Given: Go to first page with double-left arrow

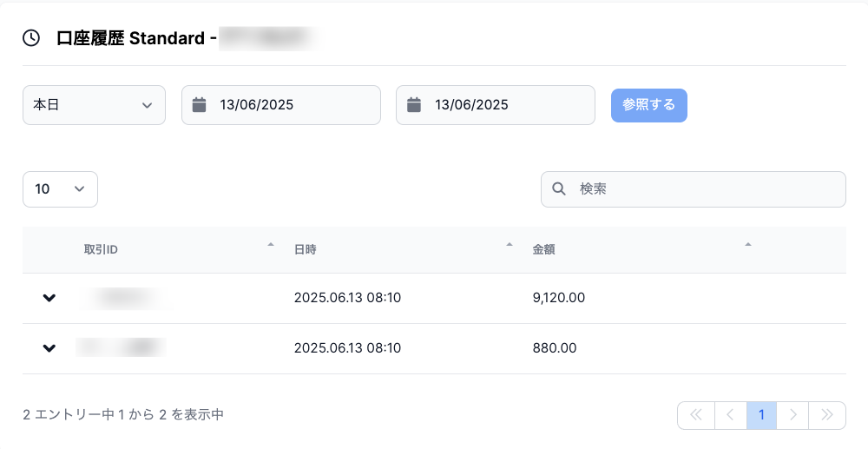Looking at the screenshot, I should pyautogui.click(x=696, y=415).
